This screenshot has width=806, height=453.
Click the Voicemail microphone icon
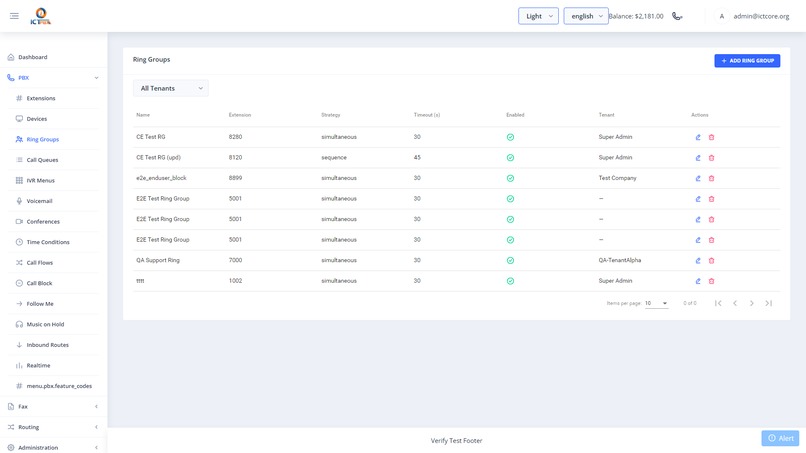tap(19, 201)
